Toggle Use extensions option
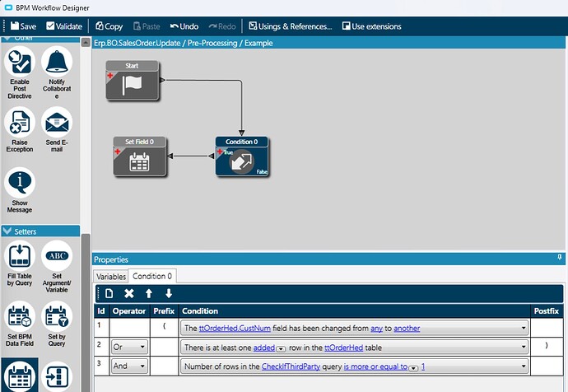This screenshot has width=568, height=392. tap(371, 26)
